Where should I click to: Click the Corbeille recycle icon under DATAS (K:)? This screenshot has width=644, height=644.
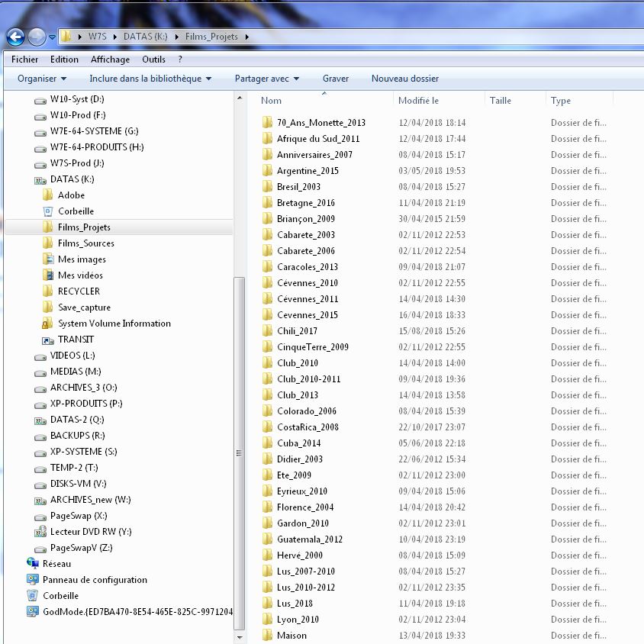click(47, 211)
